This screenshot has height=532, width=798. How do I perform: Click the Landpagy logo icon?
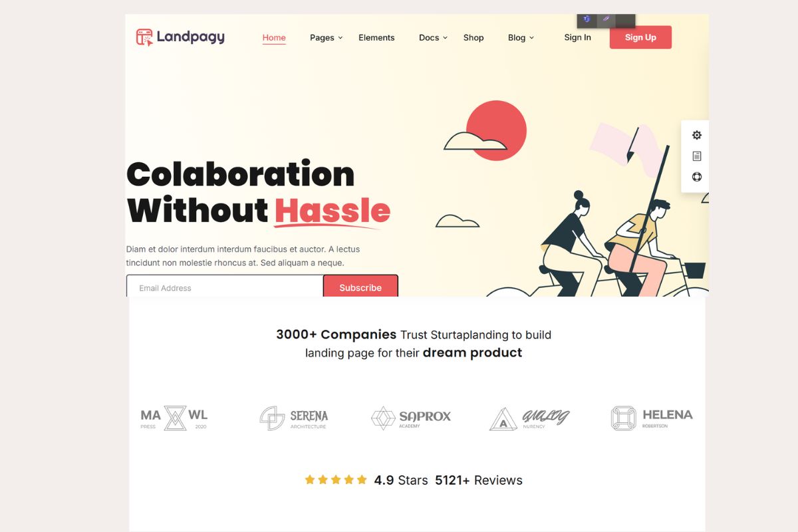pos(144,37)
